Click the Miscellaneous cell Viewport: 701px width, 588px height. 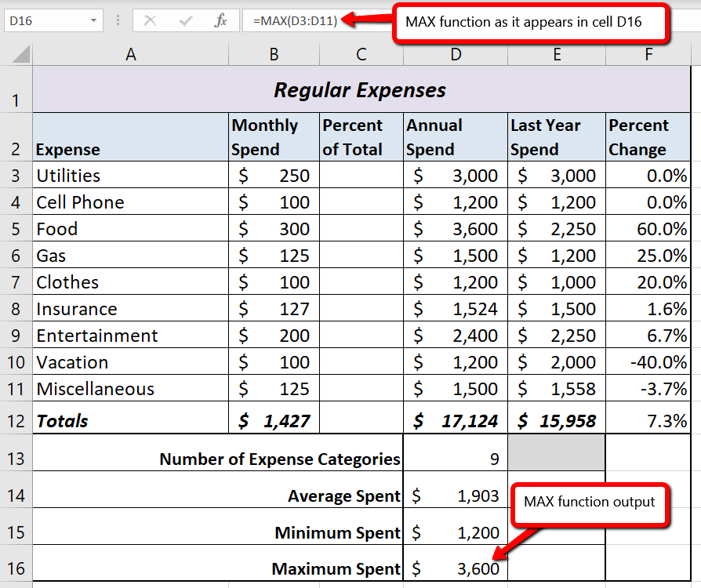tap(130, 388)
